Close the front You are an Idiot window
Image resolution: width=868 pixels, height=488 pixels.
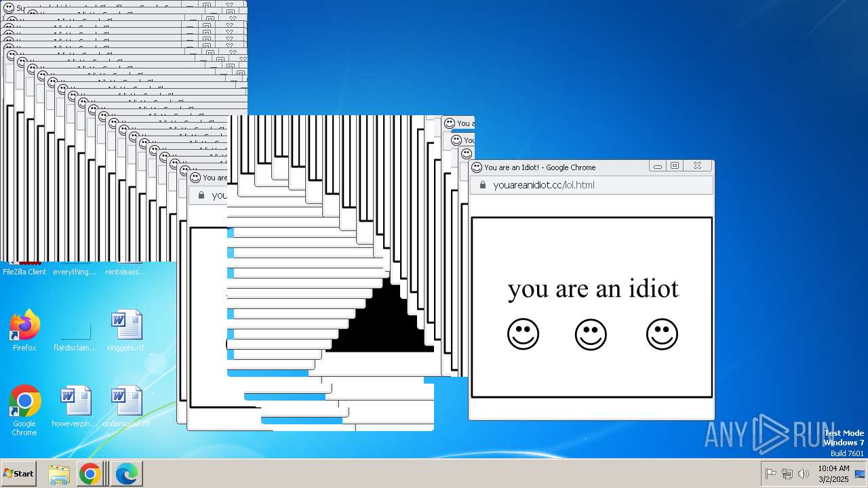tap(698, 166)
